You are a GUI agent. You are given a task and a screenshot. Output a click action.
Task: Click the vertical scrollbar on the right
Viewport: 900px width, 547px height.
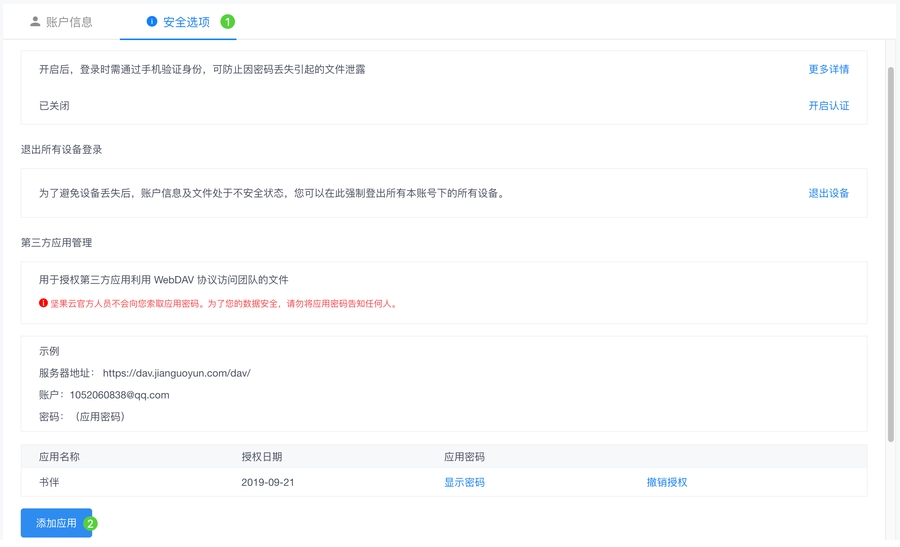[891, 250]
